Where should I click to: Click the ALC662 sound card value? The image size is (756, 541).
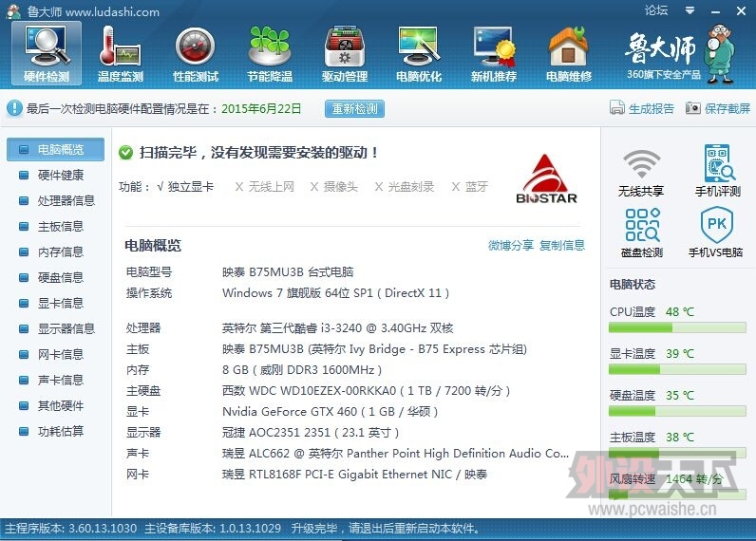[x=395, y=454]
